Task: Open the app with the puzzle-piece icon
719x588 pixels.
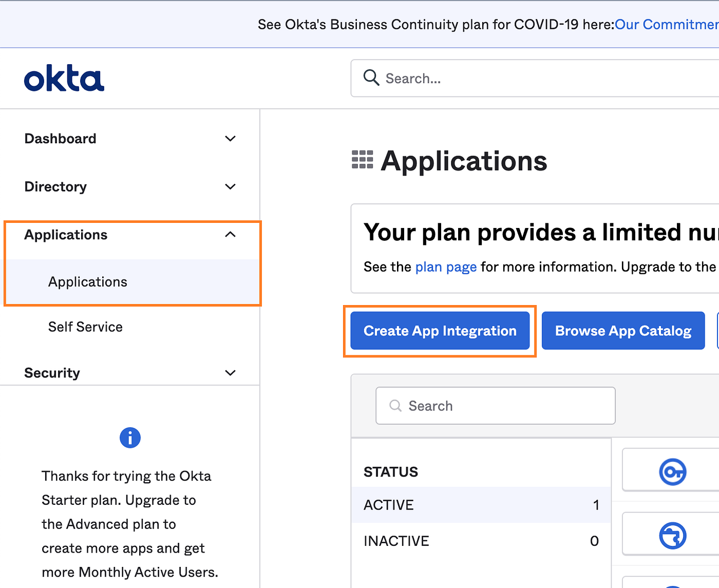Action: [673, 536]
